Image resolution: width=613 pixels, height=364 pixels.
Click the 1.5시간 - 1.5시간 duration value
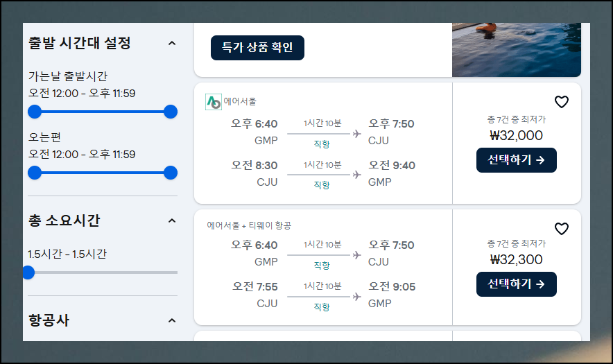point(67,254)
